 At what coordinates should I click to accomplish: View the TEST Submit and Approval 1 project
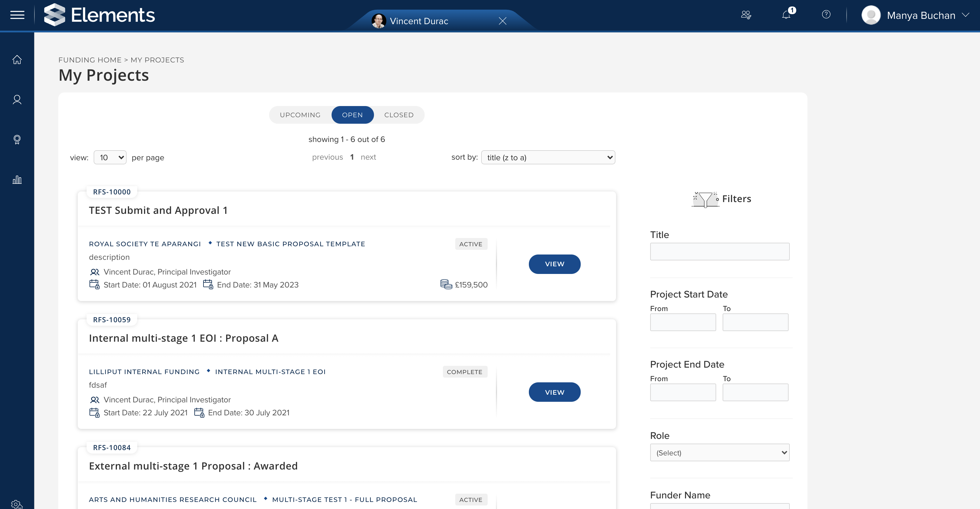554,264
